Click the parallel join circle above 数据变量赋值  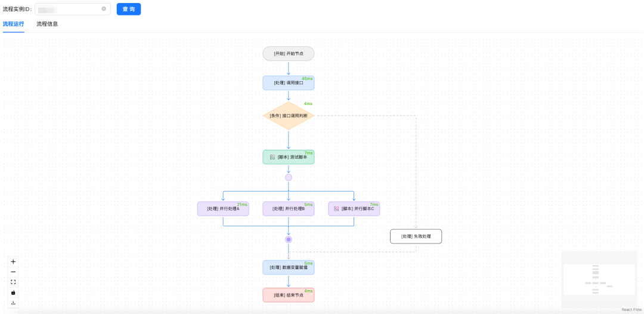289,239
